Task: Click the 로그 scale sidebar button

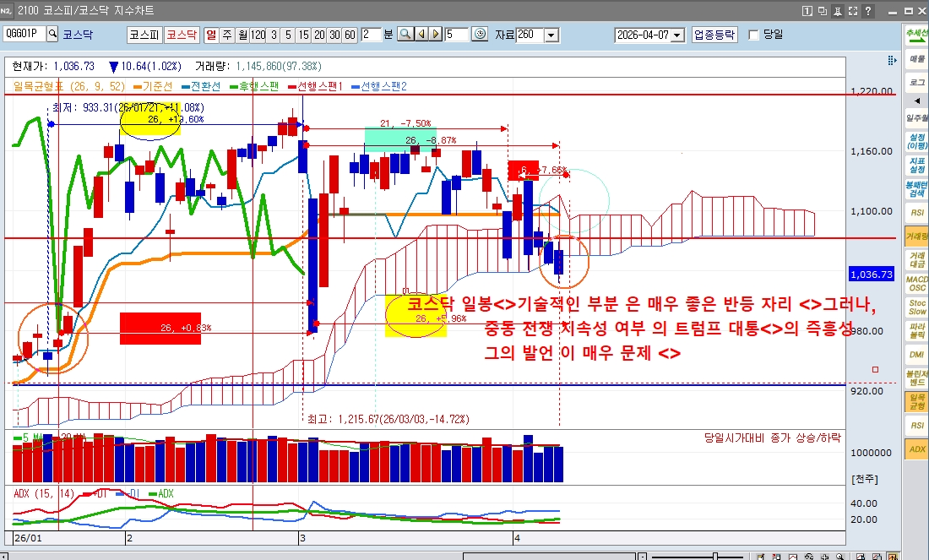Action: point(916,83)
